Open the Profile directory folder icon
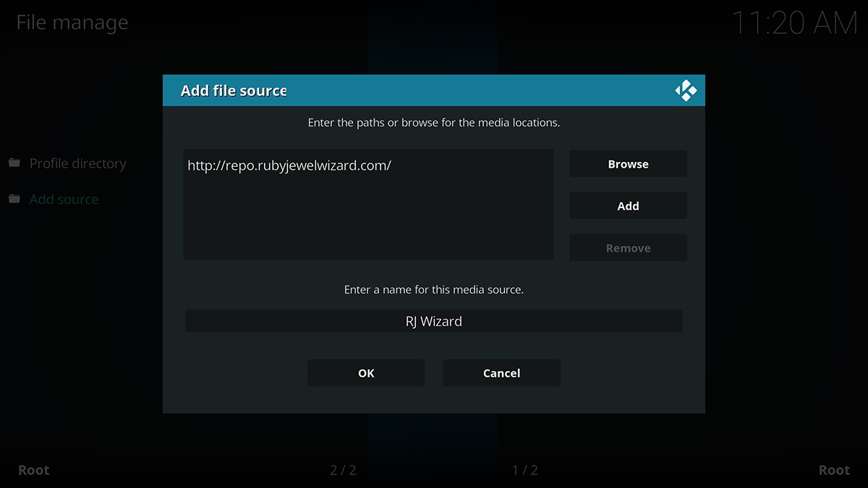The height and width of the screenshot is (488, 868). pyautogui.click(x=14, y=163)
